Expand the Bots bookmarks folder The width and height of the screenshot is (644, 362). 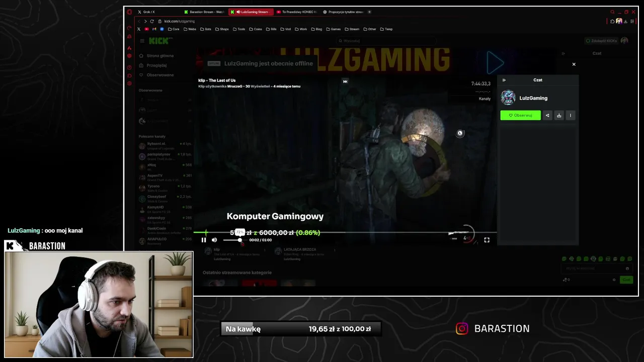206,29
